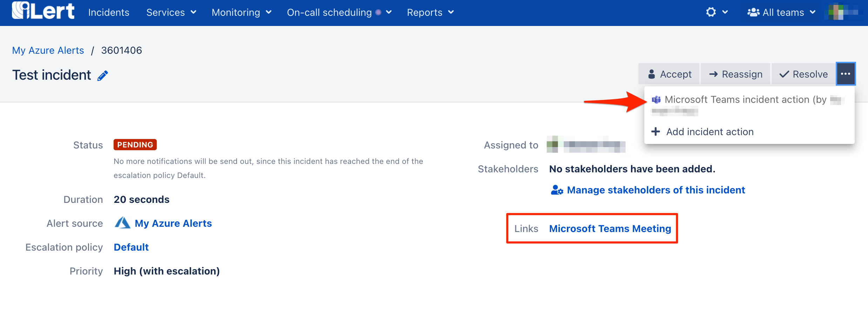Expand the Services dropdown menu
Screen dimensions: 868x311
[x=171, y=13]
